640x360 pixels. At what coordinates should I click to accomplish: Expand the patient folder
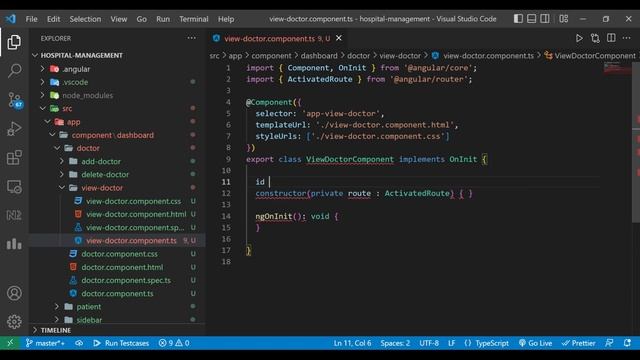tap(57, 307)
